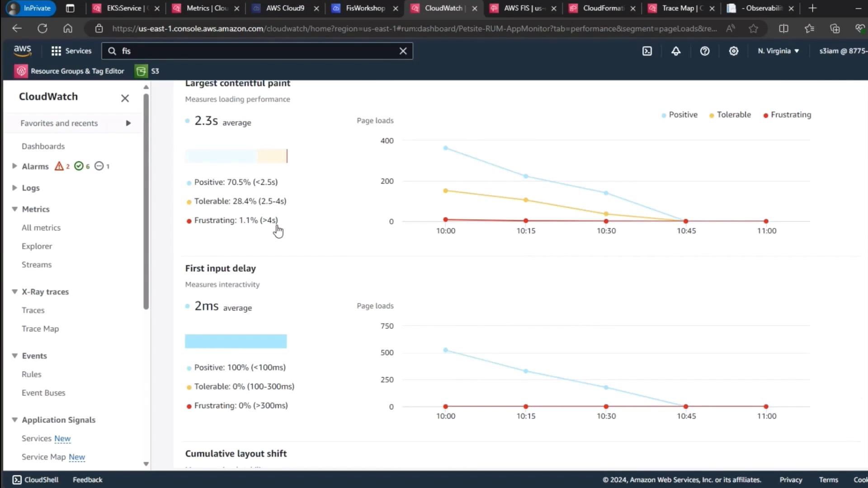Click the help question mark icon
The height and width of the screenshot is (488, 868).
click(x=705, y=51)
